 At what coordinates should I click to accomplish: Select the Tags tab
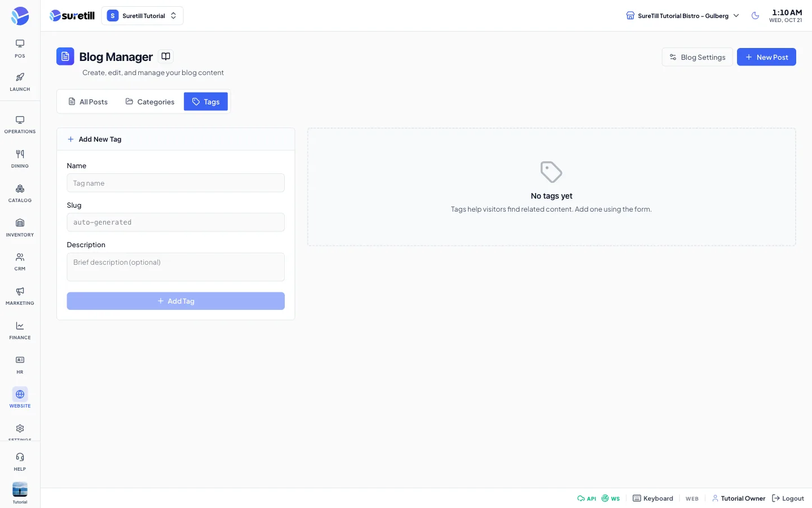(206, 102)
